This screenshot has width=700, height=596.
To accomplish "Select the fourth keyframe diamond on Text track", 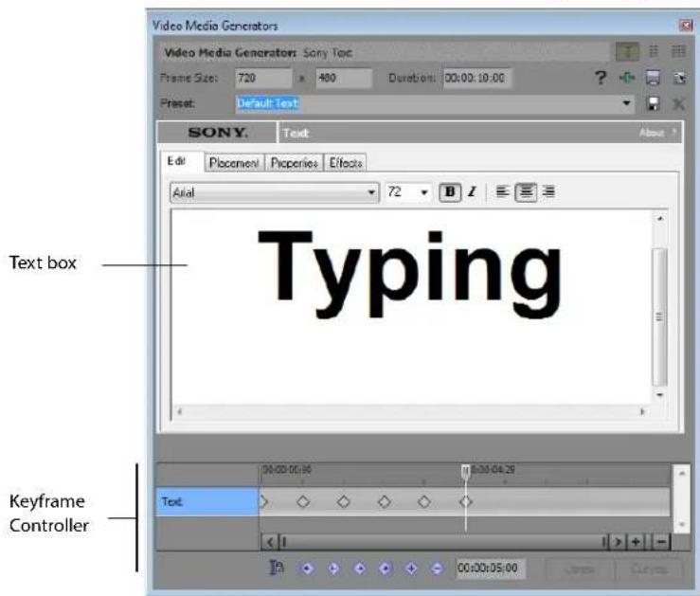I will [384, 502].
